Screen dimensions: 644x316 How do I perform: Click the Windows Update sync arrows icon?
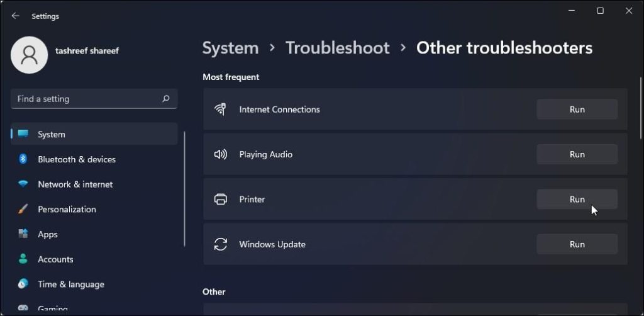[221, 244]
